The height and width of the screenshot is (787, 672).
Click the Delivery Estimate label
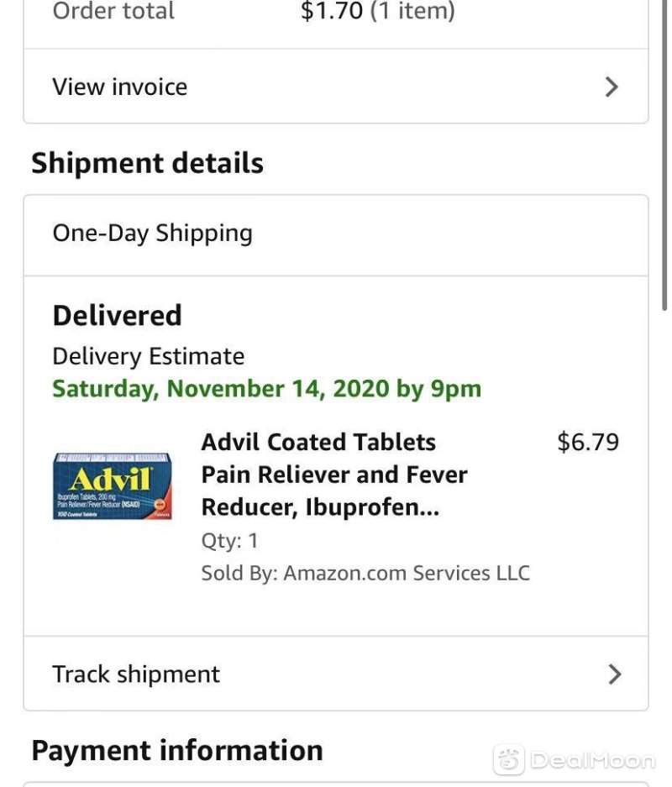[148, 356]
